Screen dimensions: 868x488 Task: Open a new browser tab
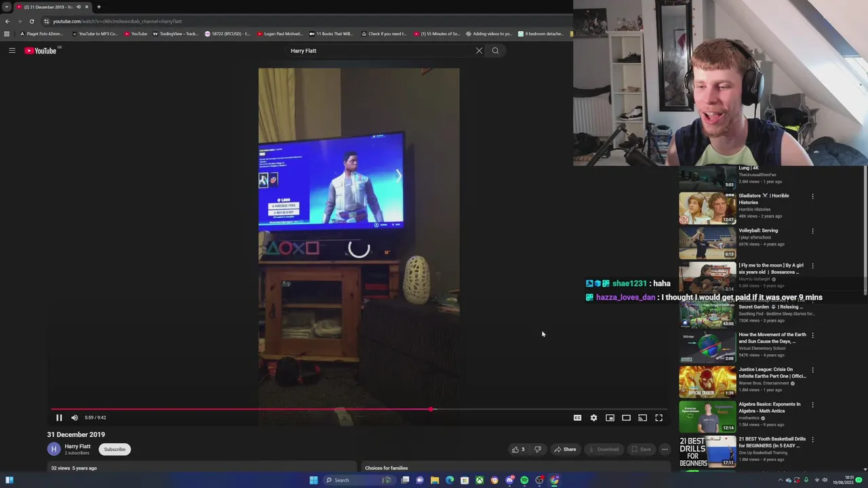pyautogui.click(x=99, y=7)
